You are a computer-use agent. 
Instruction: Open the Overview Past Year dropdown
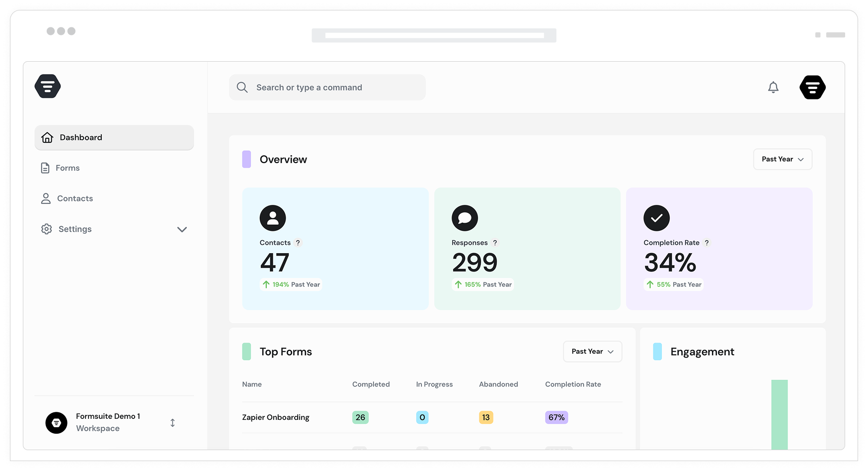(x=783, y=159)
